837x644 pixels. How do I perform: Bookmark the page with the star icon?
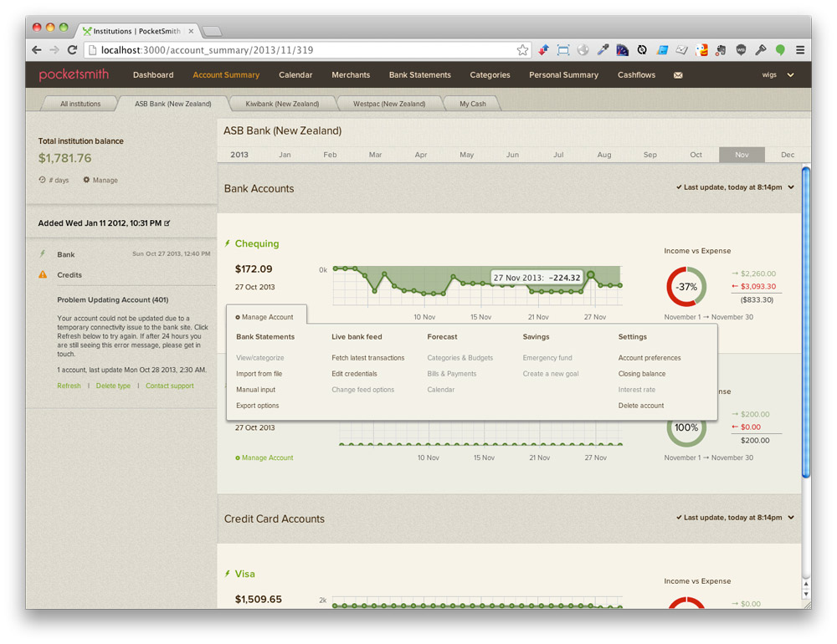coord(523,50)
